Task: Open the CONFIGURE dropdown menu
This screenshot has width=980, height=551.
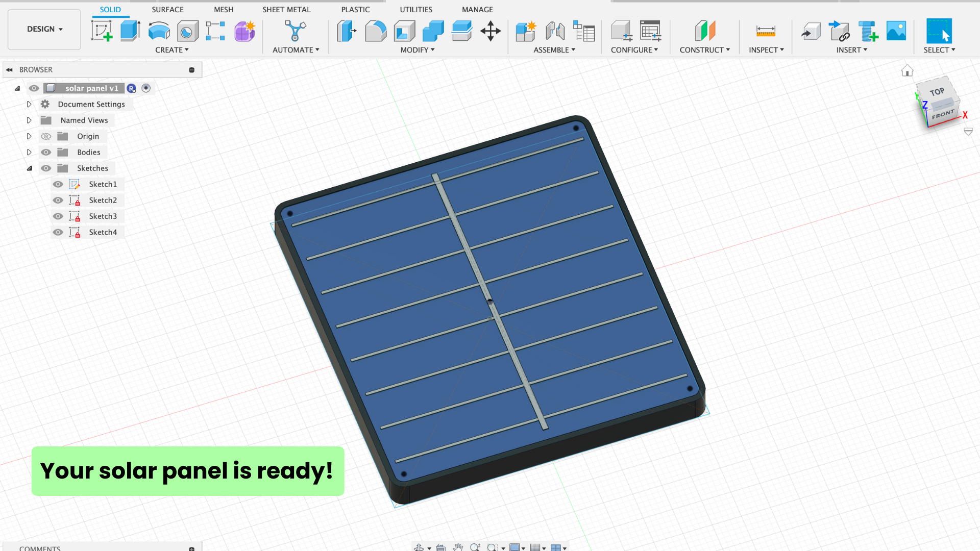Action: click(x=634, y=50)
